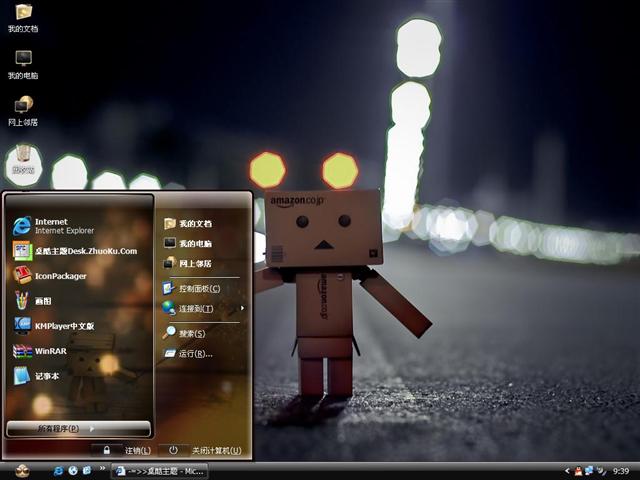640x480 pixels.
Task: Click the globe quick launch icon
Action: (x=73, y=471)
